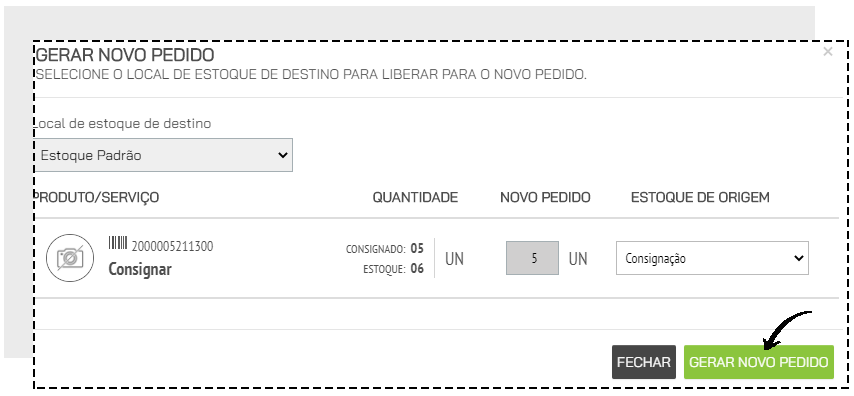Click the chevron of the Estoque Padrão select
This screenshot has height=396, width=854.
click(x=283, y=155)
